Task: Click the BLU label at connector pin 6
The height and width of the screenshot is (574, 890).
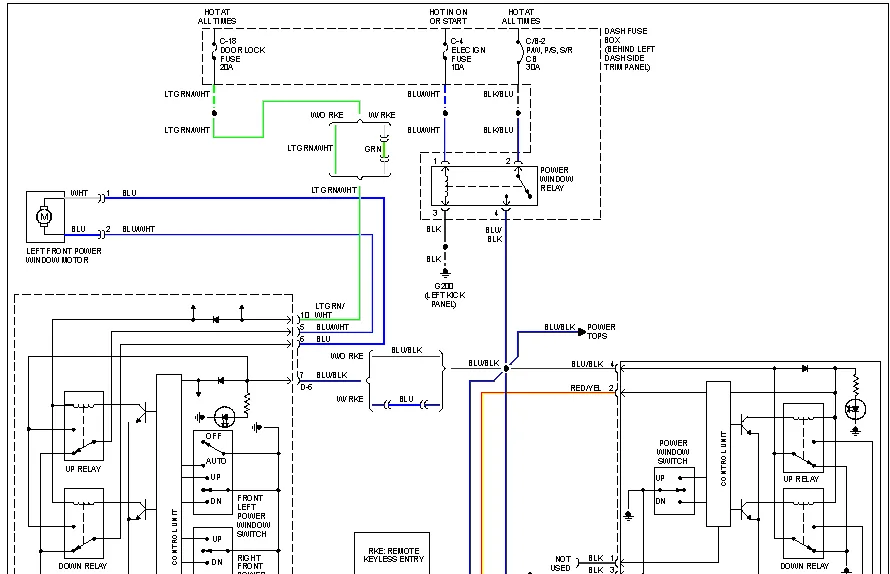Action: pyautogui.click(x=323, y=339)
